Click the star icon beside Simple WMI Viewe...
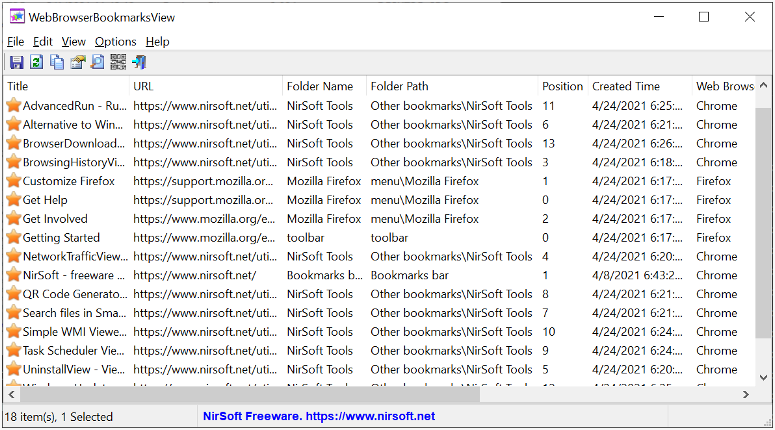Viewport: 775px width, 430px height. point(13,331)
